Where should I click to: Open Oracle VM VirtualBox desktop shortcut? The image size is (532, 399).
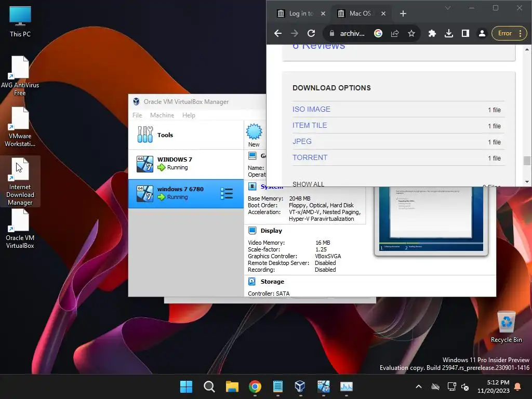click(x=20, y=229)
